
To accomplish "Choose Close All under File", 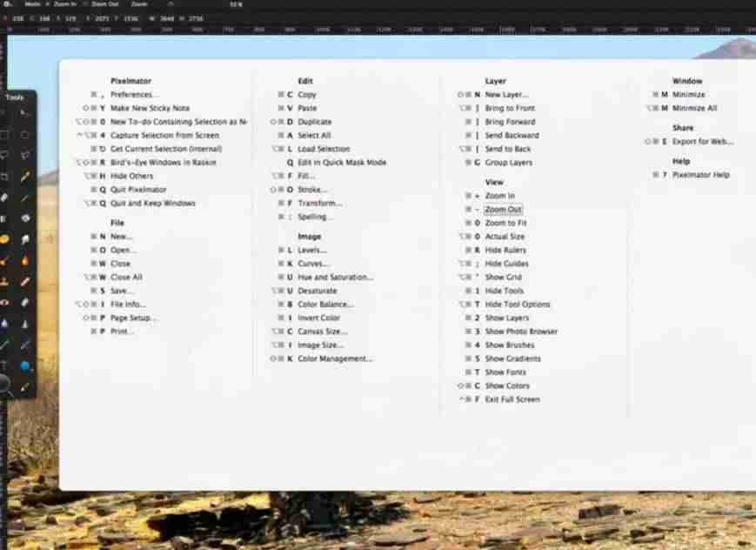I will [x=126, y=277].
